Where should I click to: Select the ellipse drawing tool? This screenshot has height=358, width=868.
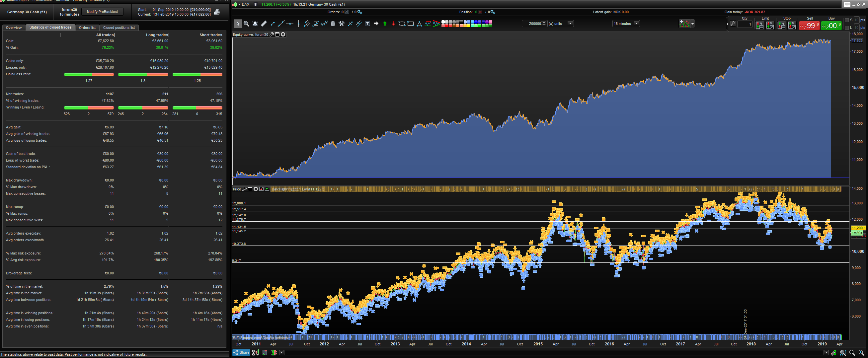(402, 24)
